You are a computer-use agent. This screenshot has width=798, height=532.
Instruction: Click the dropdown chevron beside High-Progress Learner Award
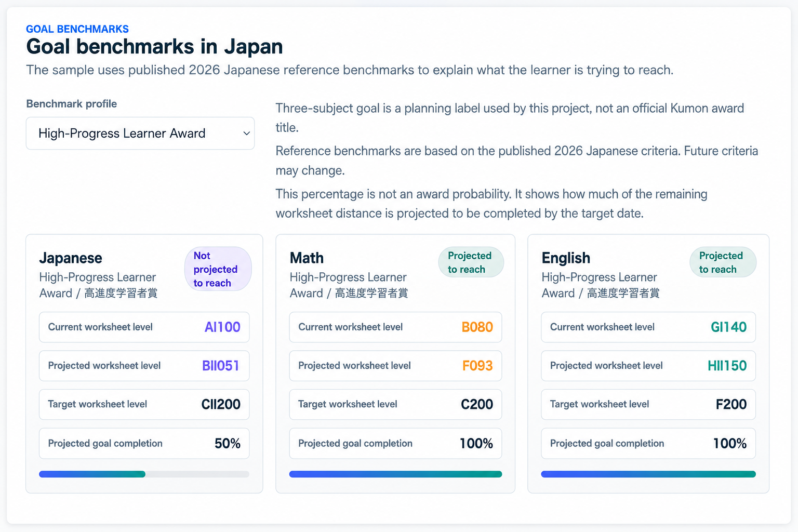pyautogui.click(x=246, y=134)
